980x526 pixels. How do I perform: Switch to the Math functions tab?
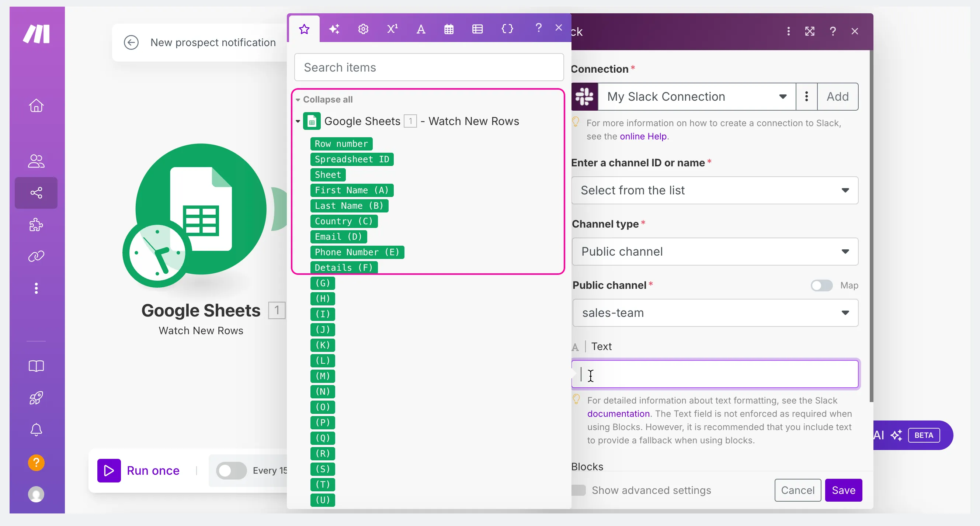[392, 29]
